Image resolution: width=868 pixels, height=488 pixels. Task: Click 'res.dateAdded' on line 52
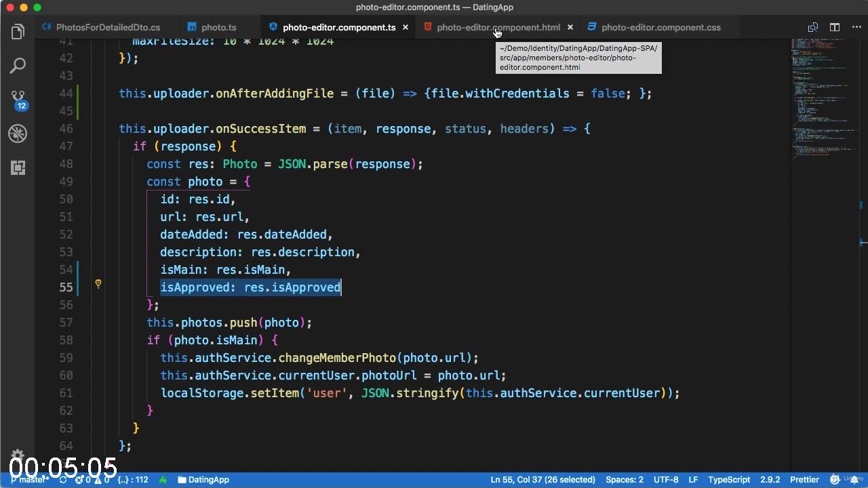coord(282,235)
